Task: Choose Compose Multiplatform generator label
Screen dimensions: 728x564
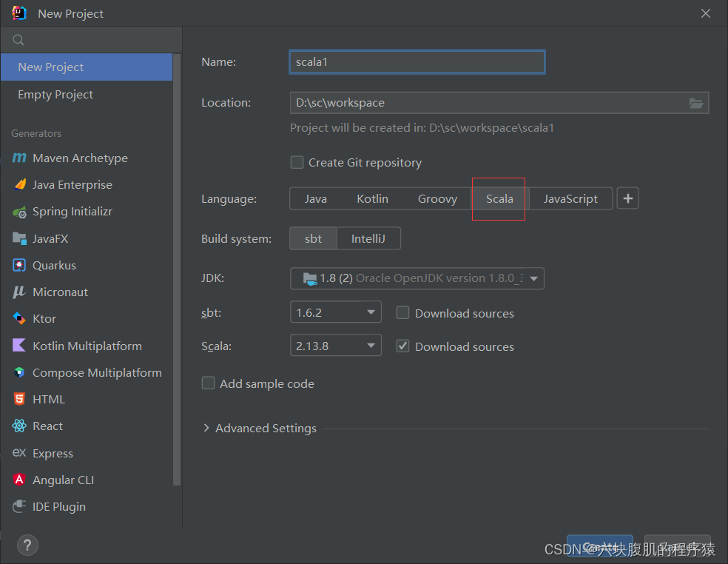Action: (x=97, y=372)
